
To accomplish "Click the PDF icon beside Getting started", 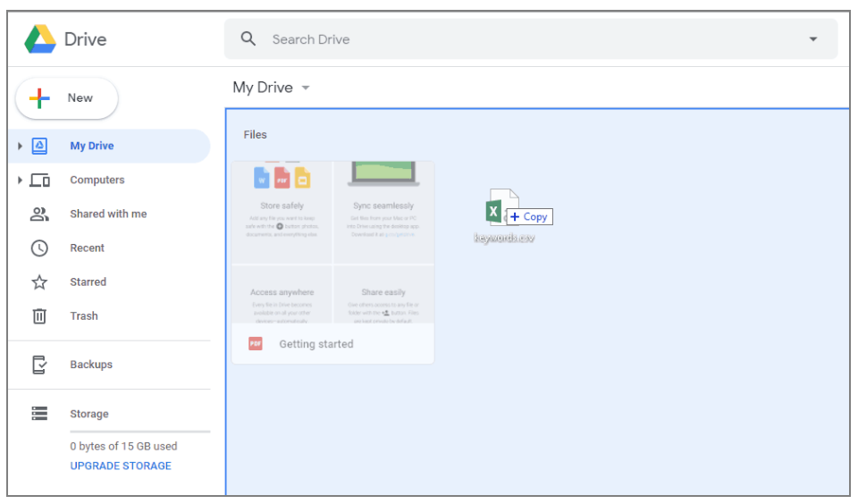I will pyautogui.click(x=256, y=344).
